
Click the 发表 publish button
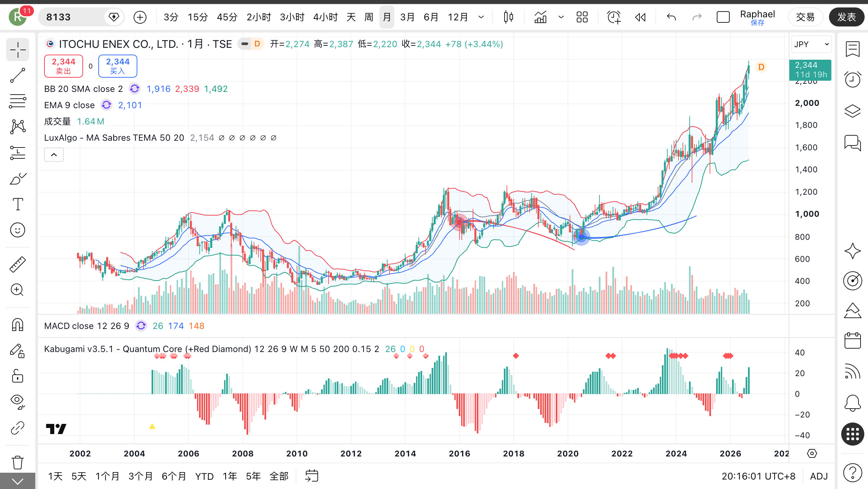(x=847, y=17)
